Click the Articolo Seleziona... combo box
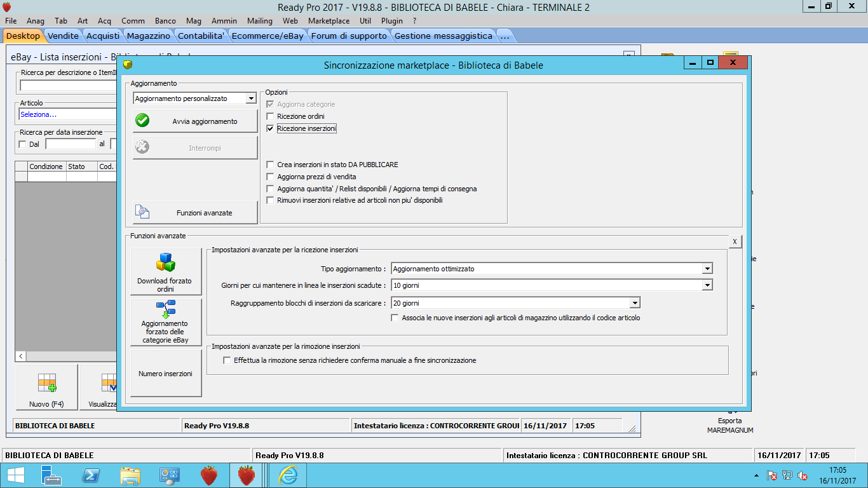 click(68, 114)
